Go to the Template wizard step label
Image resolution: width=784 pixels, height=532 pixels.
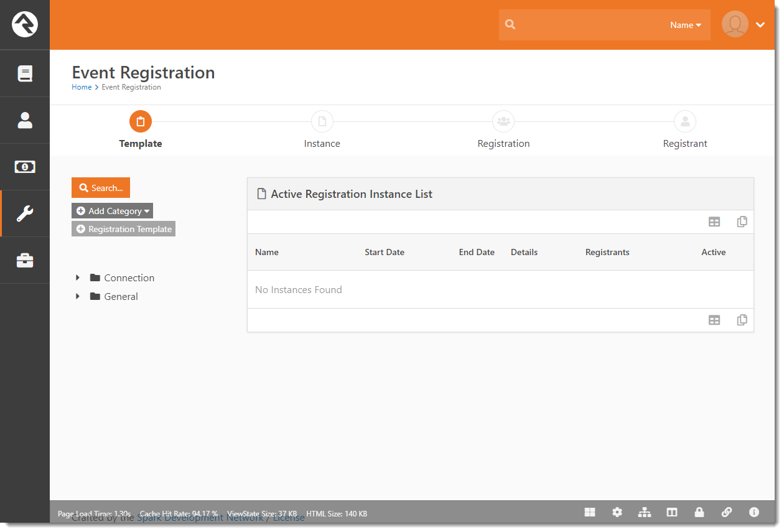(141, 144)
